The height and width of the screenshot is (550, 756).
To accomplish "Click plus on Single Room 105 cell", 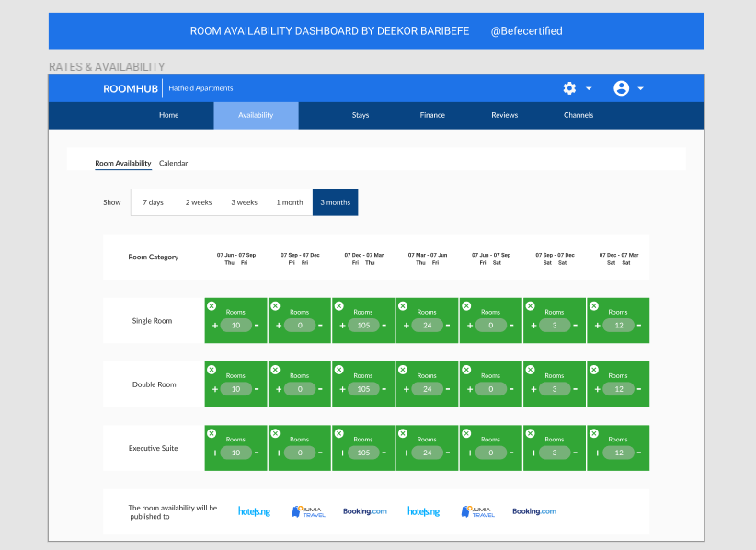I will point(342,326).
